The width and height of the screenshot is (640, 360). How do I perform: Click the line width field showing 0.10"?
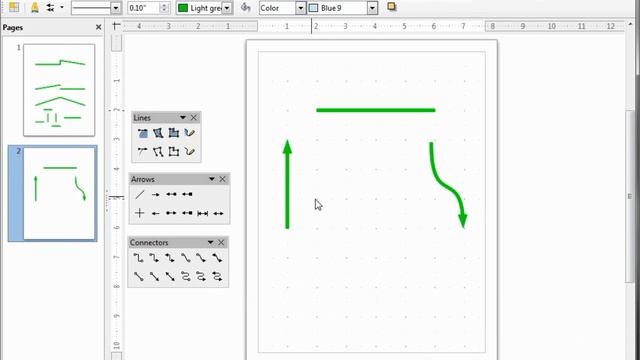click(143, 8)
